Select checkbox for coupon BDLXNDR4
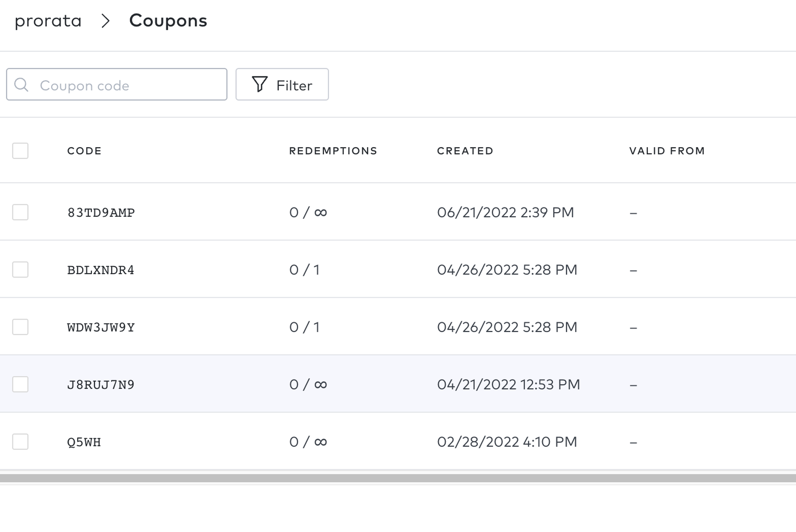Screen dimensions: 796x532 pos(20,270)
